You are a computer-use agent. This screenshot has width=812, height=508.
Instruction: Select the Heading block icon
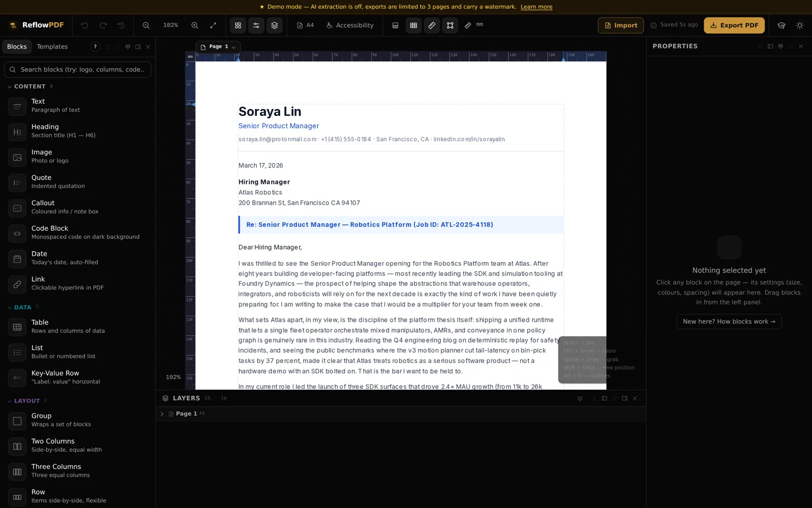point(17,132)
